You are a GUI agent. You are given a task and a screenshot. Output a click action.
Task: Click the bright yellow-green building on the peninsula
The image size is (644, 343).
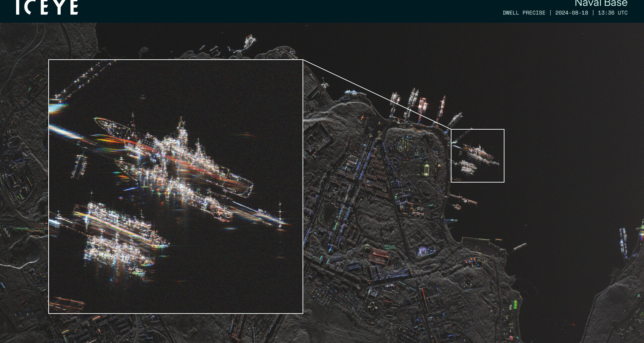coord(426,169)
